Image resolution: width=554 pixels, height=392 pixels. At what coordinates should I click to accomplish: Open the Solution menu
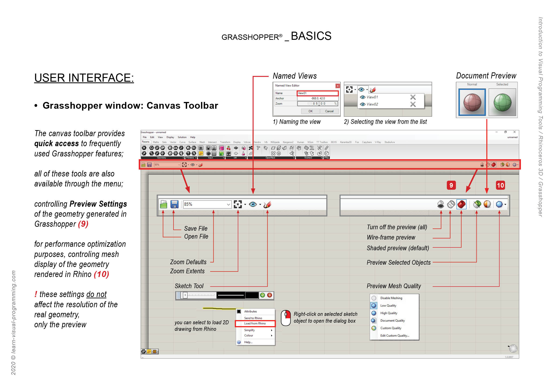coord(182,137)
